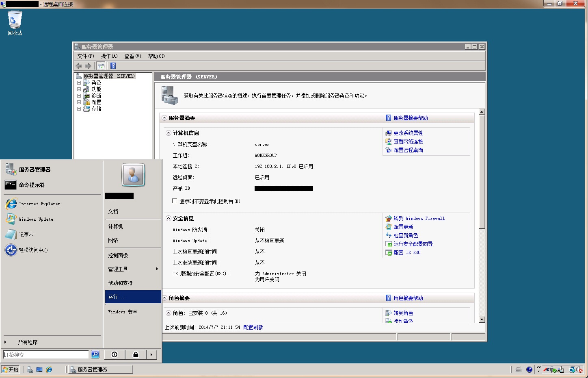Select the 诊断 node in console tree
The width and height of the screenshot is (588, 378).
(x=96, y=96)
